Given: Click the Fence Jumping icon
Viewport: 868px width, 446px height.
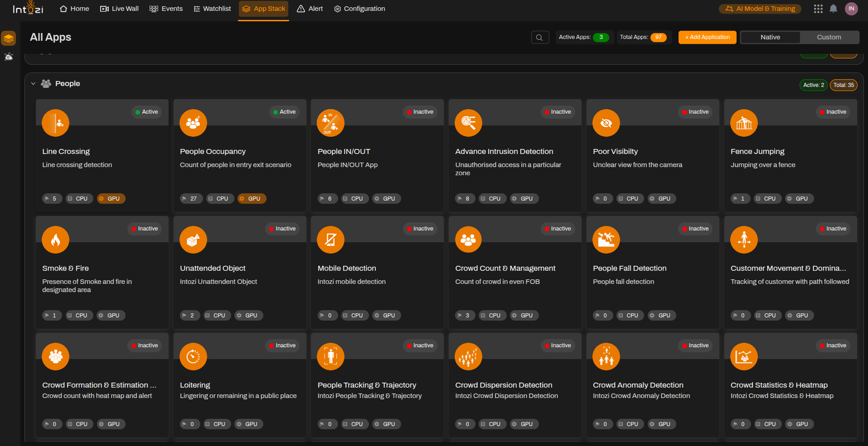Looking at the screenshot, I should click(x=744, y=123).
